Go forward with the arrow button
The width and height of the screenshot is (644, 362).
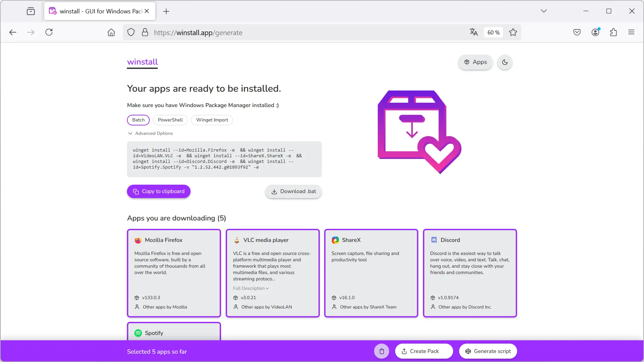31,32
